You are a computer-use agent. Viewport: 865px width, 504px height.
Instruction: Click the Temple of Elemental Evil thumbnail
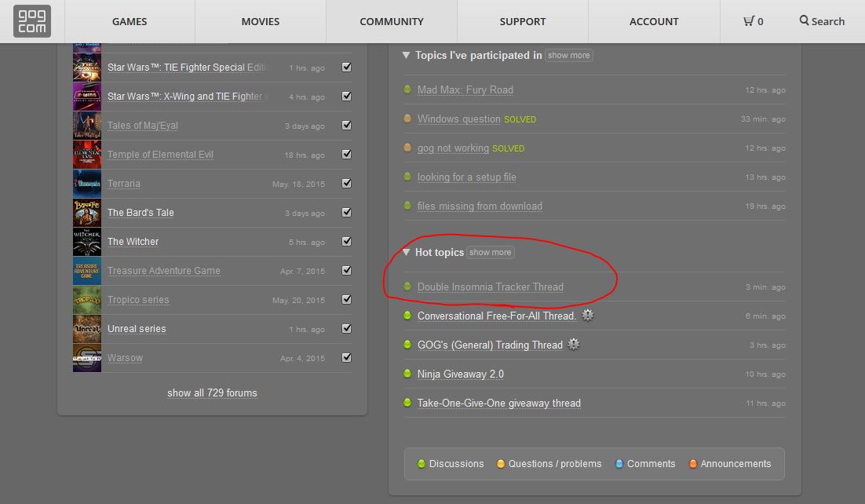(87, 155)
